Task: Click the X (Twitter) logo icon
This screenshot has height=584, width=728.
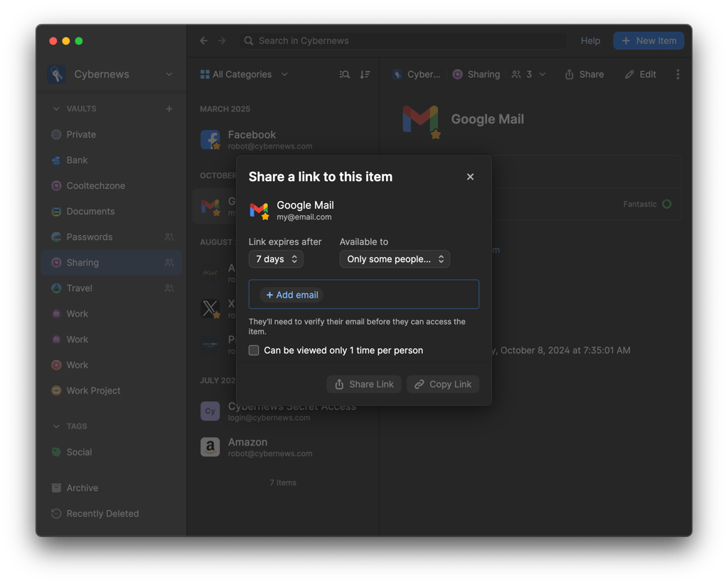Action: [210, 308]
